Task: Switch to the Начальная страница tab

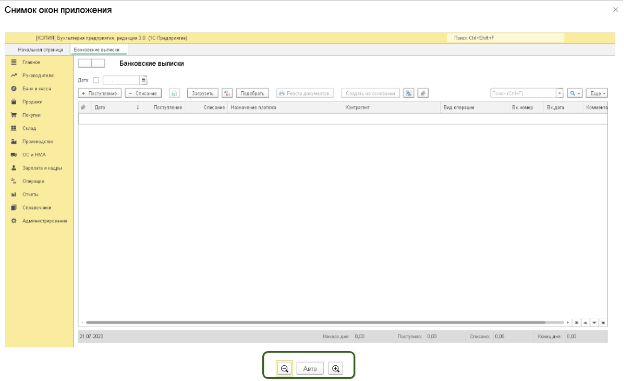Action: click(40, 50)
